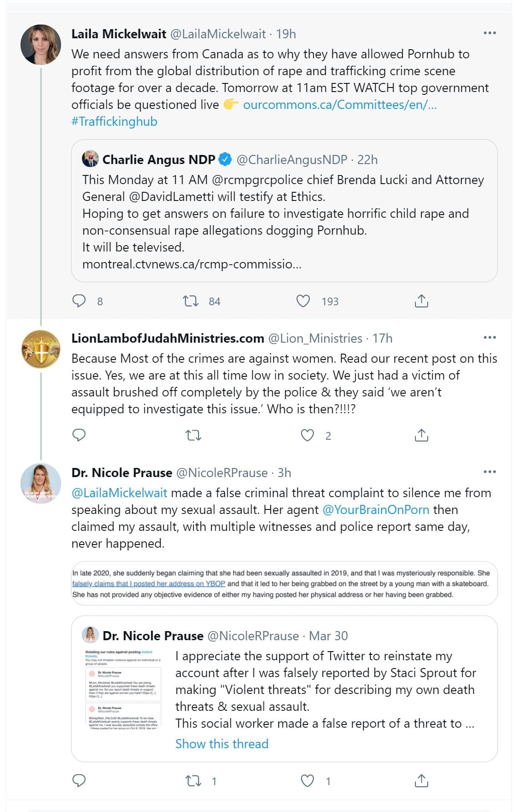Image resolution: width=517 pixels, height=812 pixels.
Task: Click "Show this thread" in quoted tweet
Action: pos(222,744)
